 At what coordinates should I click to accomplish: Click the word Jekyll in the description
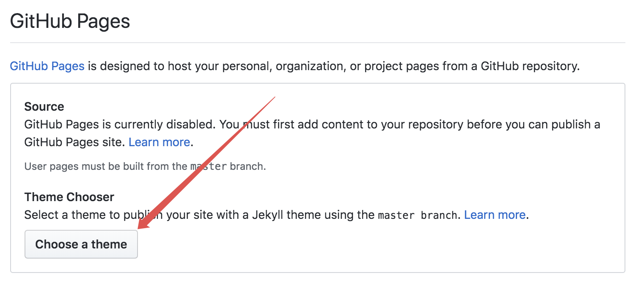coord(268,215)
